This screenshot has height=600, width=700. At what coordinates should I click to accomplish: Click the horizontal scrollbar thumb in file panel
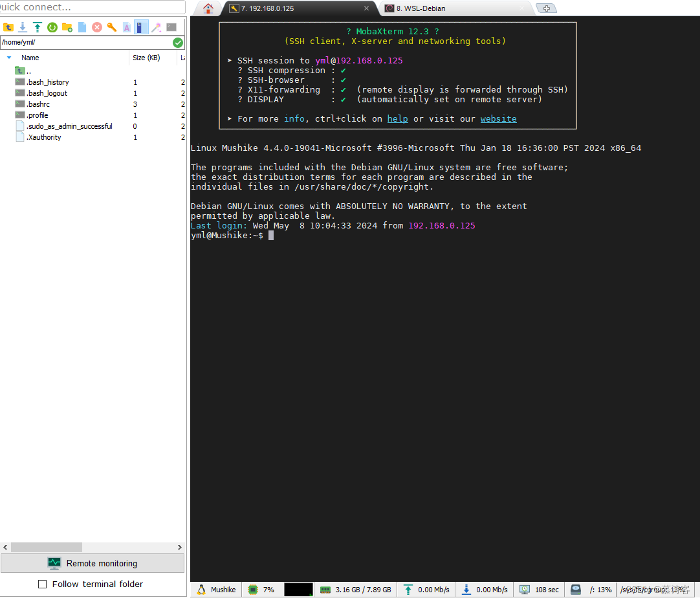tap(47, 548)
